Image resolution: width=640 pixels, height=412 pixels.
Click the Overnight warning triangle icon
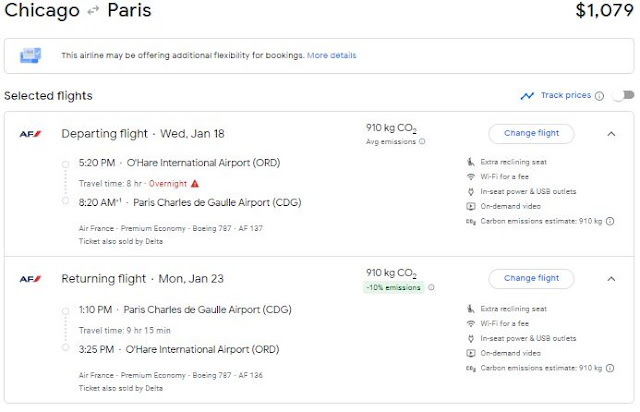coord(195,183)
